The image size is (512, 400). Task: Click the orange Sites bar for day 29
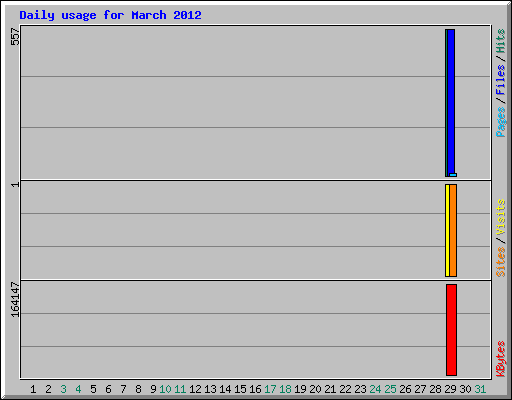tap(453, 230)
